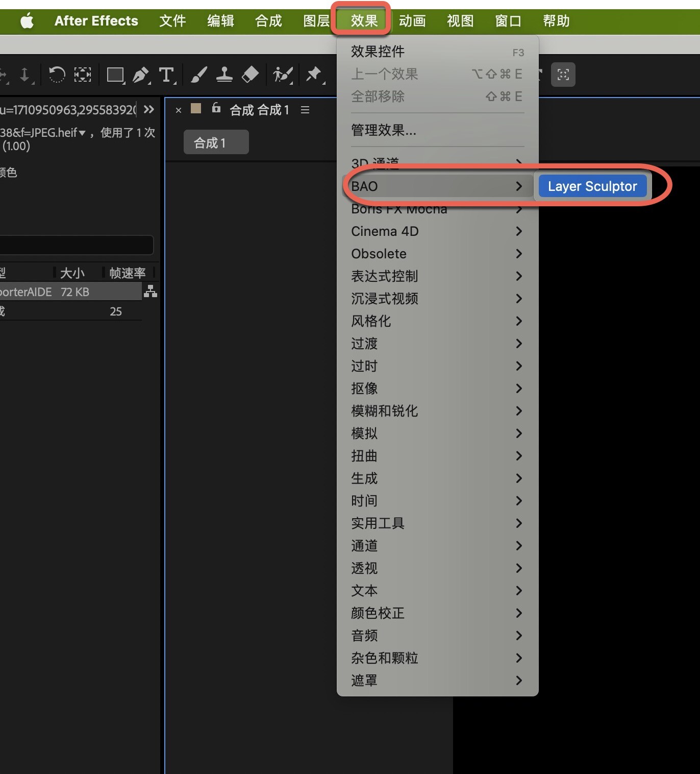Image resolution: width=700 pixels, height=774 pixels.
Task: Open the Apple menu
Action: point(27,21)
